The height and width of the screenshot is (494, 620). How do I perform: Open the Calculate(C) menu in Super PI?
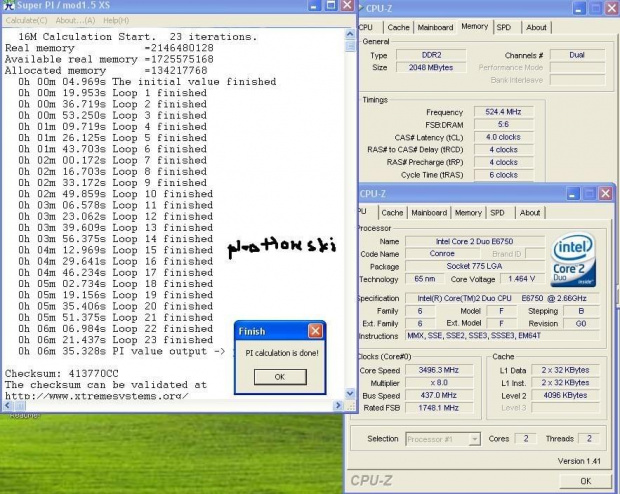pyautogui.click(x=26, y=21)
